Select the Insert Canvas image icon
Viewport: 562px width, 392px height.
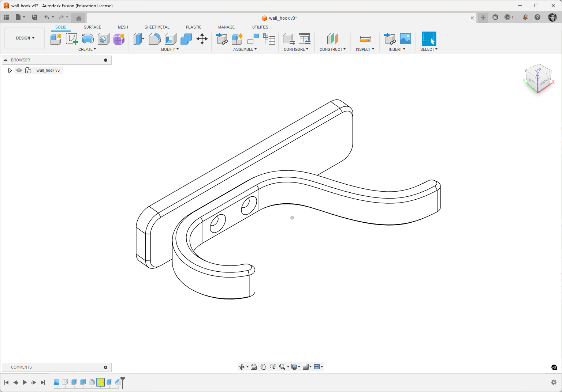(405, 39)
